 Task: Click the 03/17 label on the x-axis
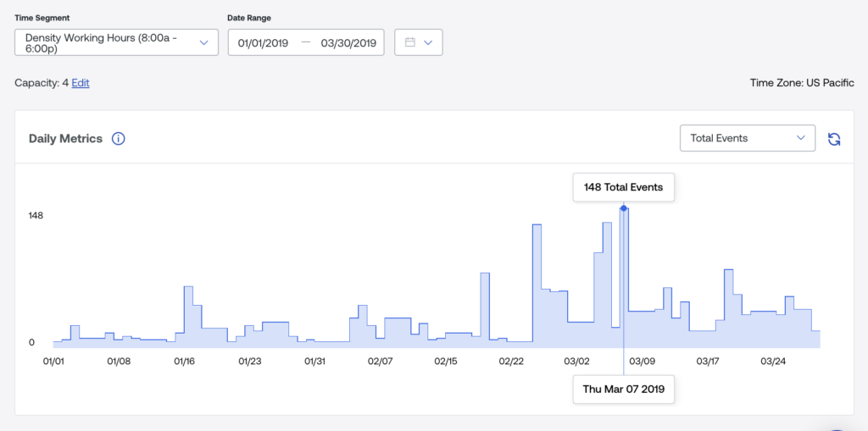click(707, 362)
